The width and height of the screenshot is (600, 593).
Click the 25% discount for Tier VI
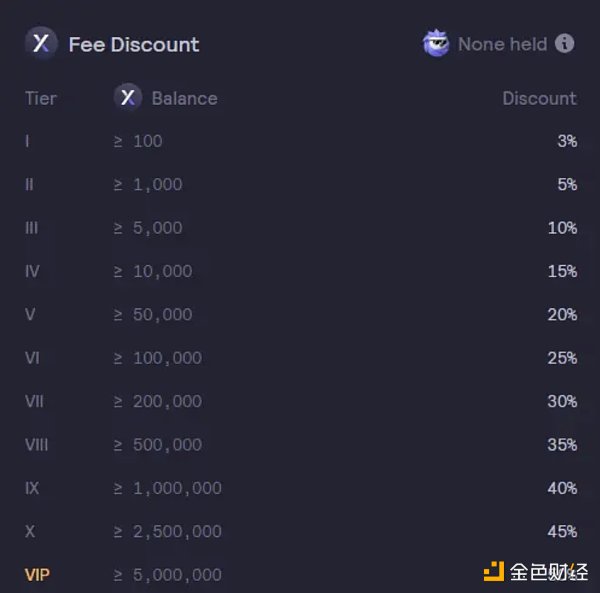pos(562,358)
